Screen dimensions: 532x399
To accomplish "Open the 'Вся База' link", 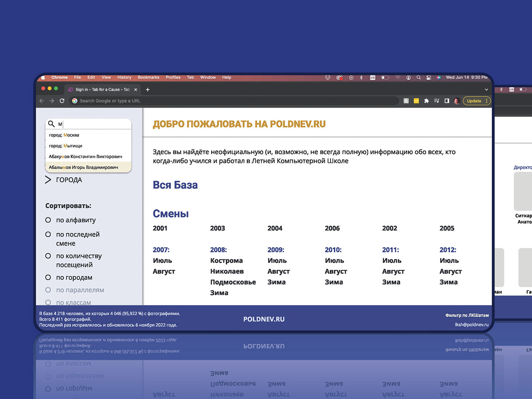I will tap(175, 185).
